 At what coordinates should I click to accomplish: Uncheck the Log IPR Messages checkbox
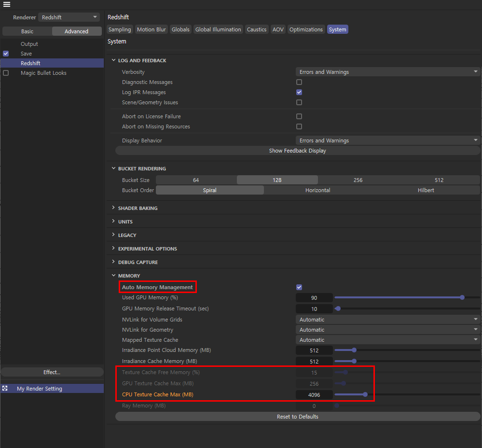[299, 92]
